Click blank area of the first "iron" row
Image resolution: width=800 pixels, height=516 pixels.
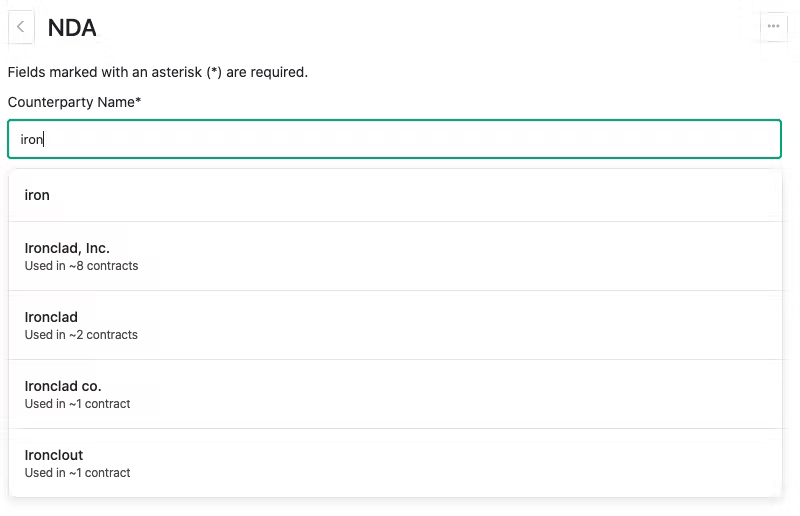point(408,195)
